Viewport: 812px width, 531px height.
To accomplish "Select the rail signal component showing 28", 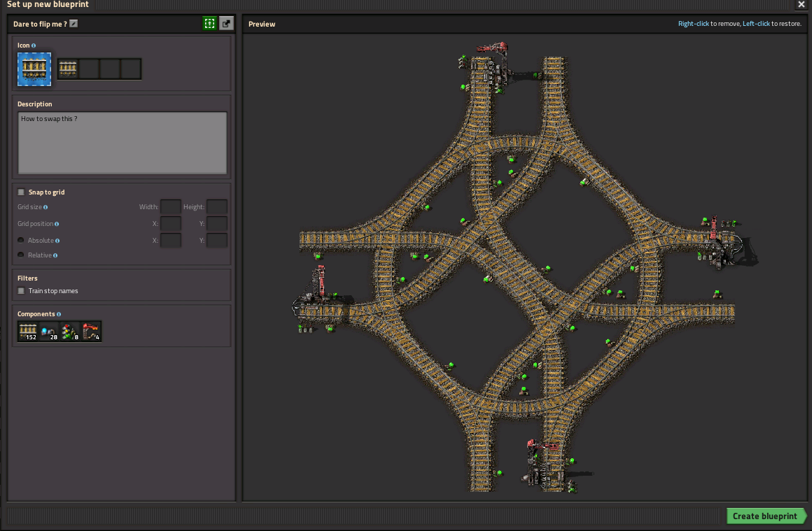I will pyautogui.click(x=49, y=331).
